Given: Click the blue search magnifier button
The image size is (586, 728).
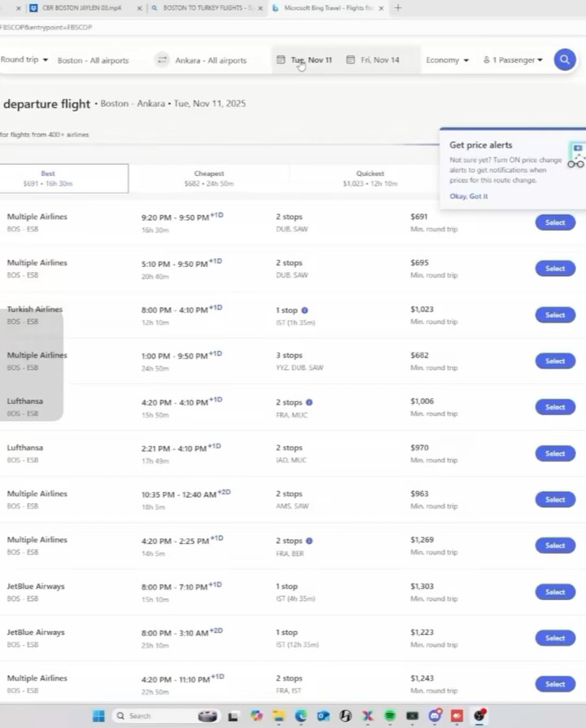Looking at the screenshot, I should [x=565, y=59].
